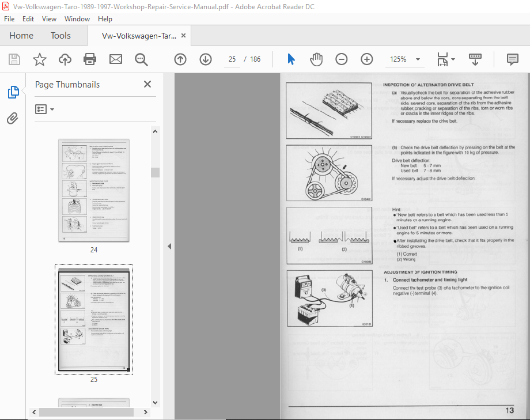Viewport: 530px width, 420px height.
Task: Zoom out with the minus icon
Action: (x=342, y=59)
